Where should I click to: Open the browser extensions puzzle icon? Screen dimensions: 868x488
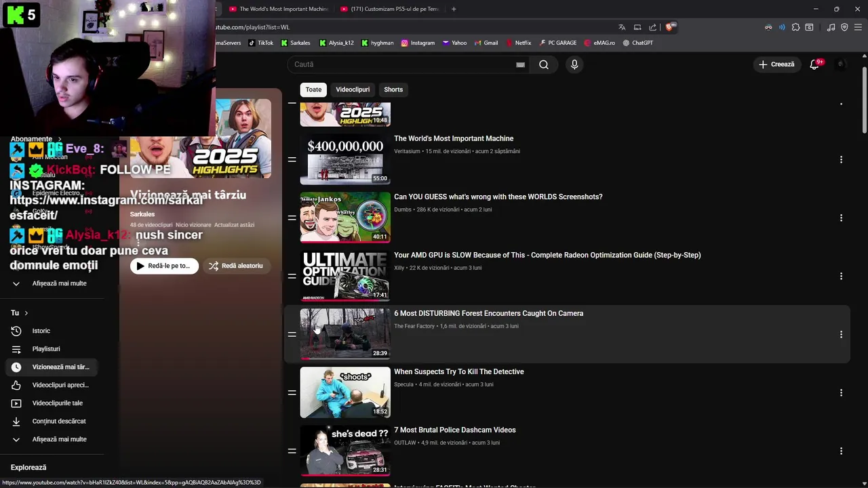[795, 27]
